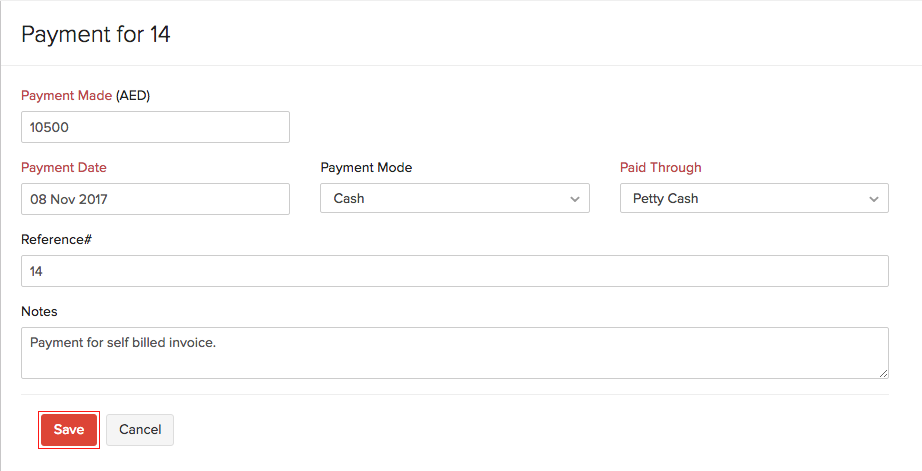Image resolution: width=922 pixels, height=471 pixels.
Task: Click the Payment Date label
Action: coord(64,168)
